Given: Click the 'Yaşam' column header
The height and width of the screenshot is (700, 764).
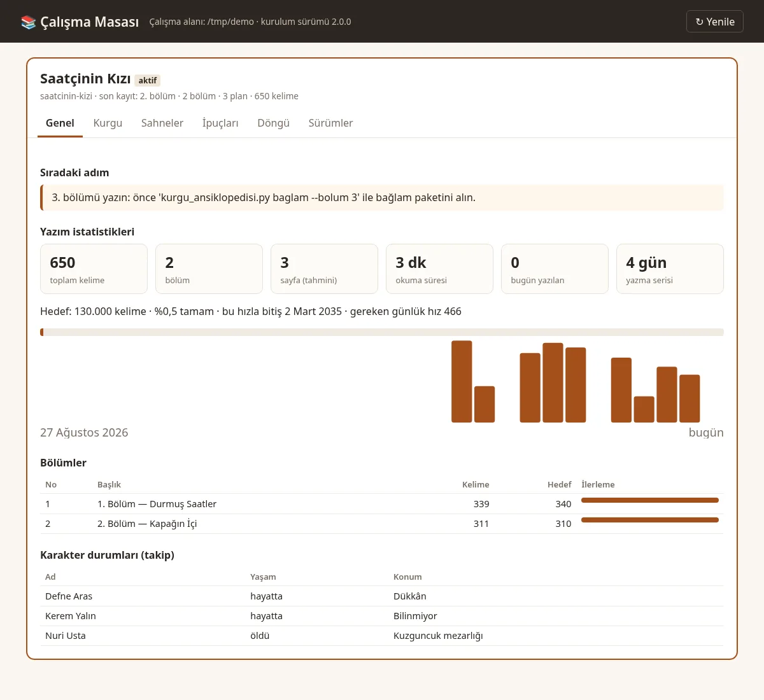Looking at the screenshot, I should [x=263, y=577].
